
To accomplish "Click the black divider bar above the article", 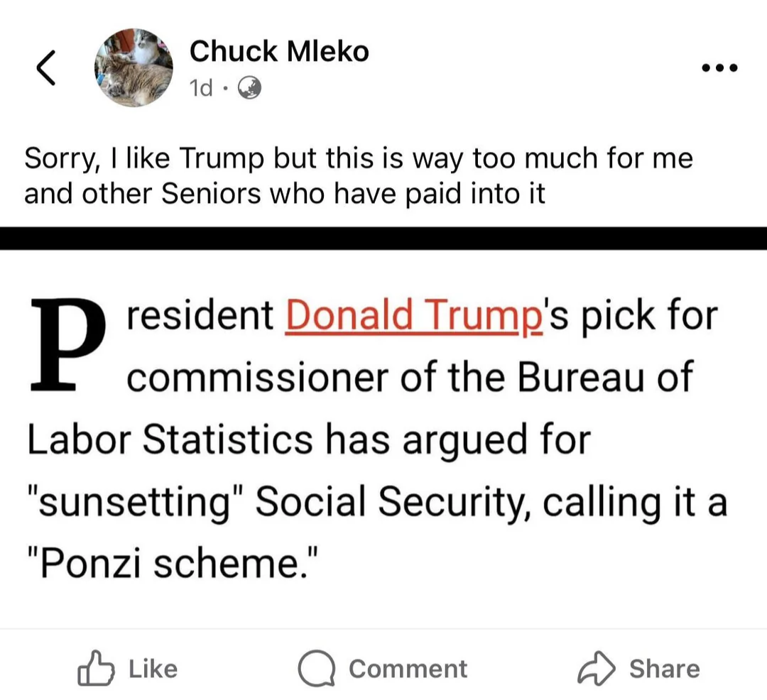I will 383,238.
